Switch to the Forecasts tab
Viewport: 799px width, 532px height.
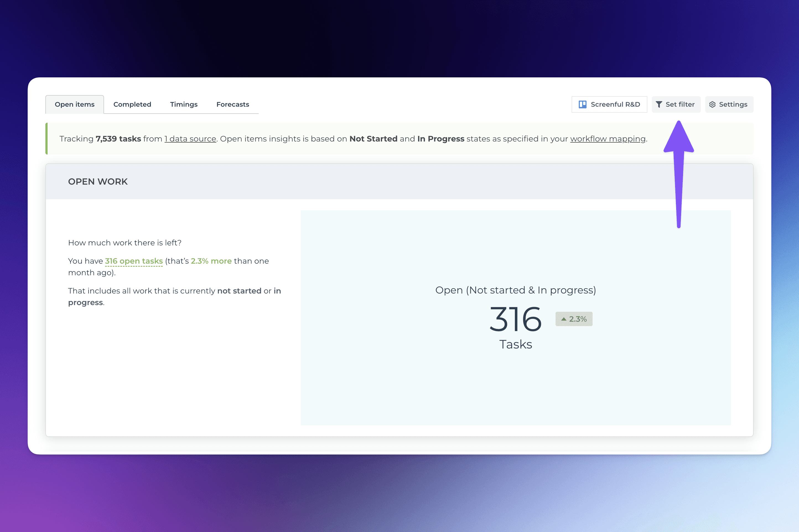coord(233,104)
